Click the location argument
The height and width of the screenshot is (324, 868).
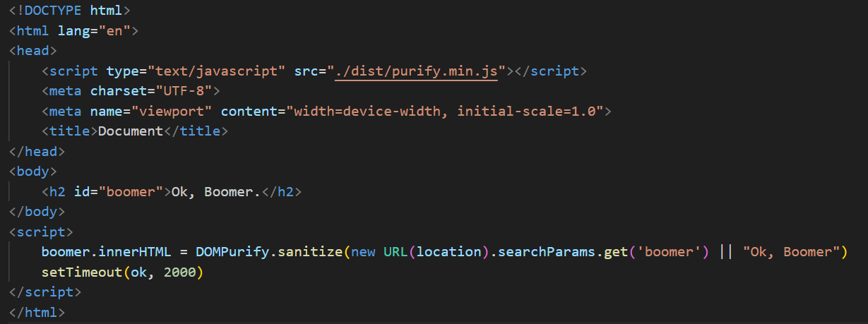click(x=449, y=252)
